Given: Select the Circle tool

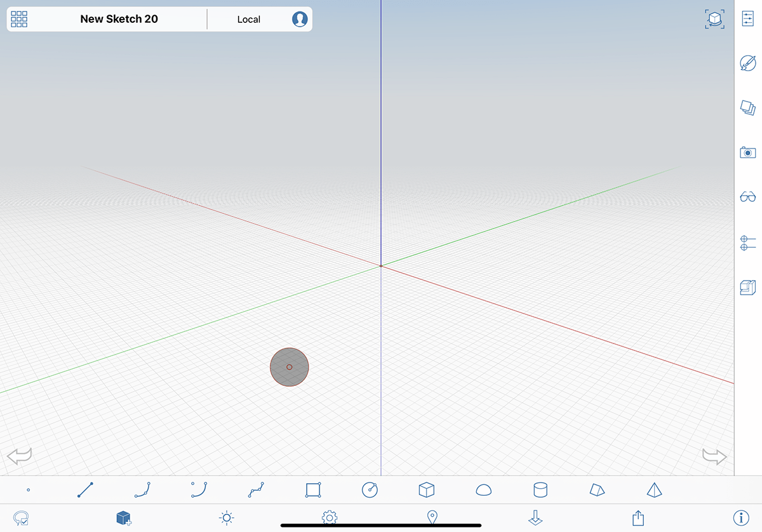Looking at the screenshot, I should click(370, 489).
